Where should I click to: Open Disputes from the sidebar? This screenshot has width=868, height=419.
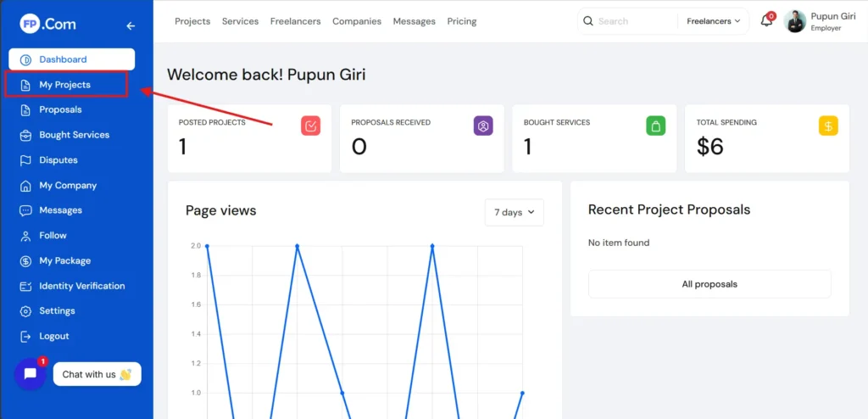click(58, 160)
